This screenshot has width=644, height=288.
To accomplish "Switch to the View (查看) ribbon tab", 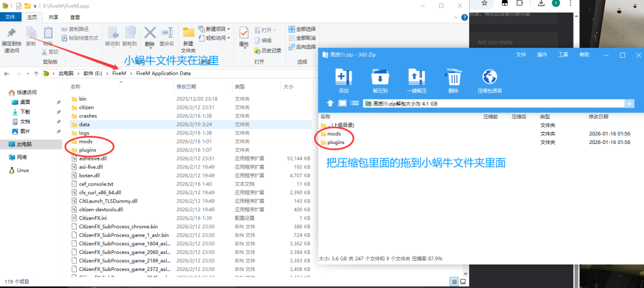I will 75,17.
